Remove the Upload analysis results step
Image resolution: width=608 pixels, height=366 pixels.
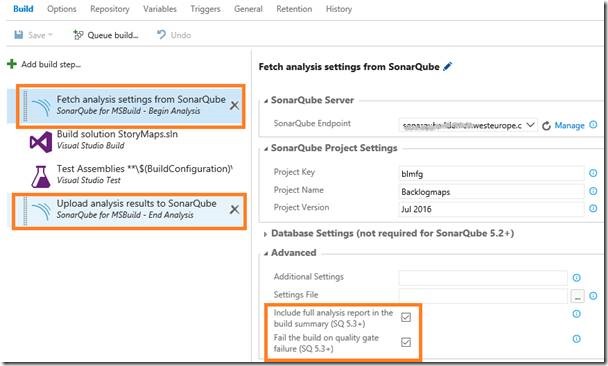coord(234,209)
